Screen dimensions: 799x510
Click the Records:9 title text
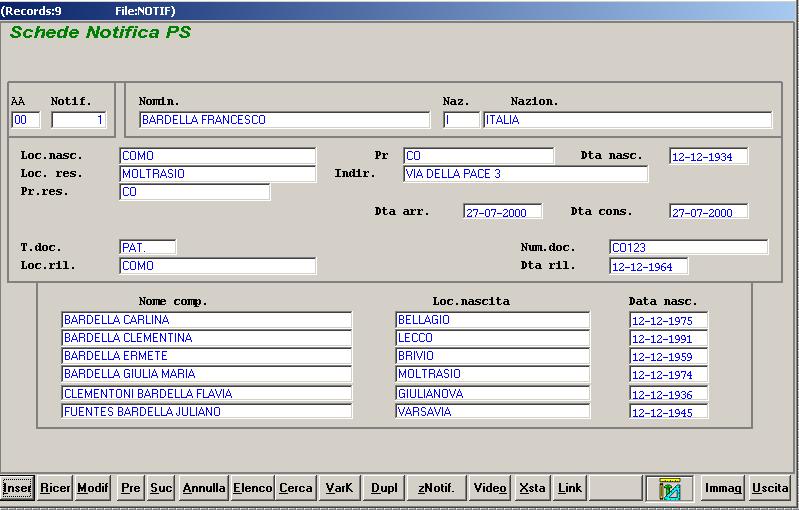[x=31, y=11]
